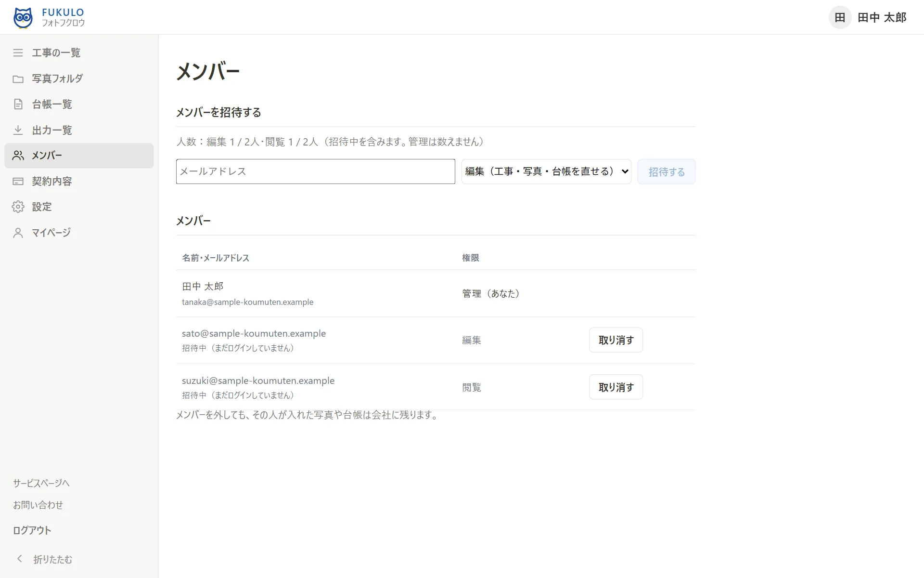Click the 管理（あなた） permission cell

click(491, 293)
